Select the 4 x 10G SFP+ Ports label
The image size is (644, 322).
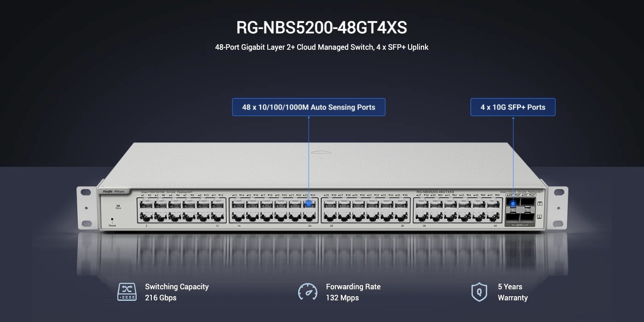pos(513,107)
